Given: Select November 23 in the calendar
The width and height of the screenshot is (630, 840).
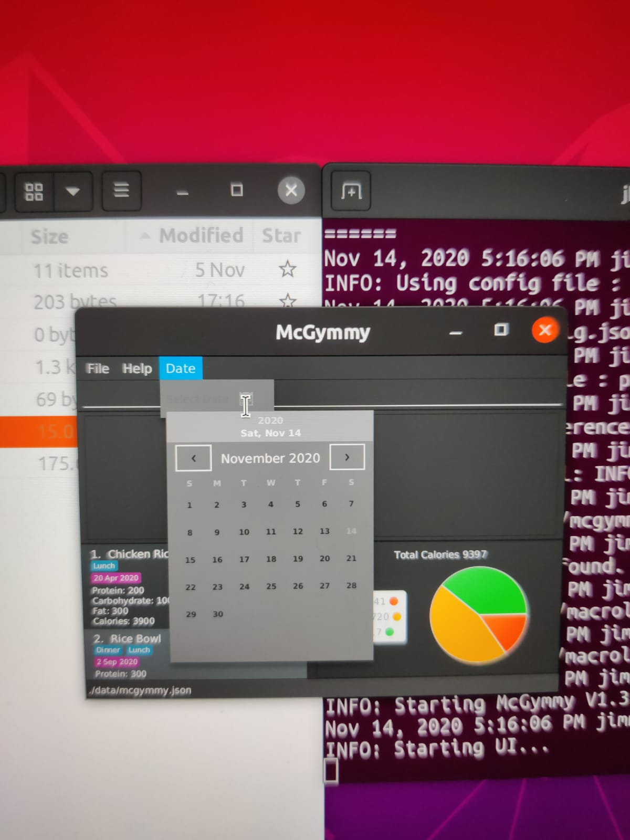Looking at the screenshot, I should point(217,587).
